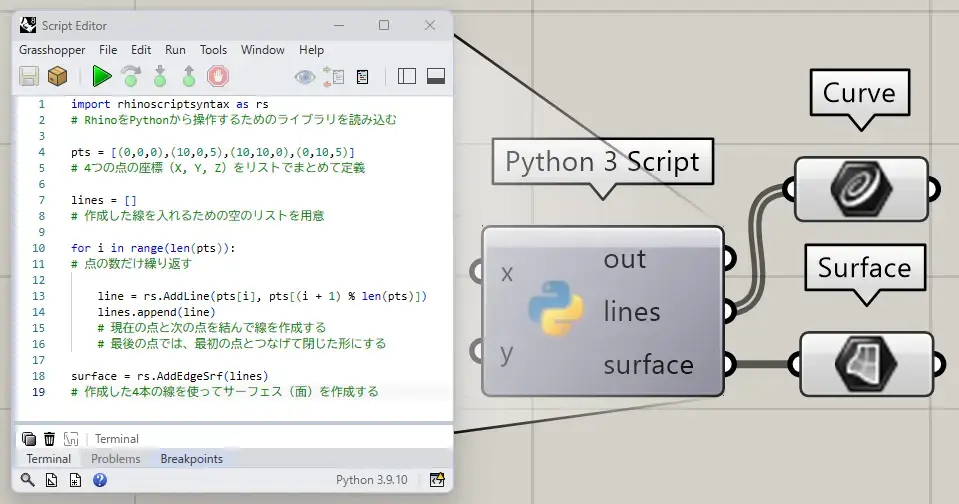The image size is (959, 504).
Task: Switch to the Breakpoints tab
Action: pos(191,459)
